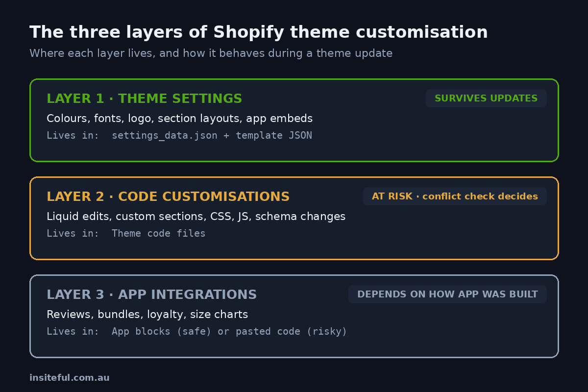Click the 'insiteful.com.au' footer text
Screen dimensions: 588x392
70,378
